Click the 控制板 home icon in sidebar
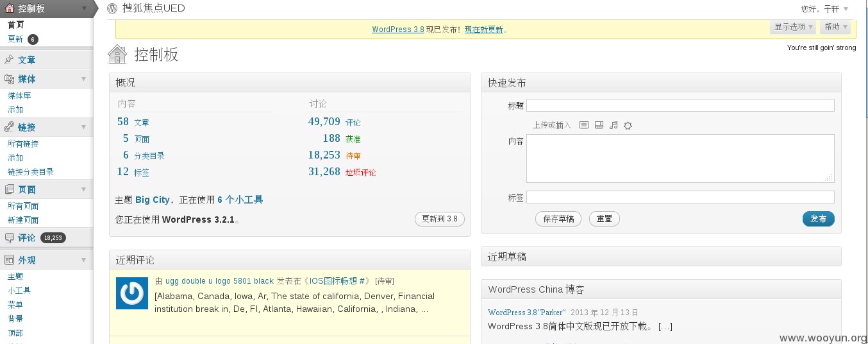Viewport: 868px width, 344px height. point(9,8)
